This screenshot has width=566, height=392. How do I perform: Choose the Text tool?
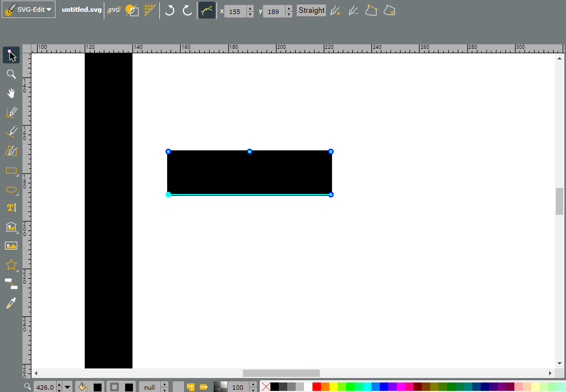[x=11, y=207]
